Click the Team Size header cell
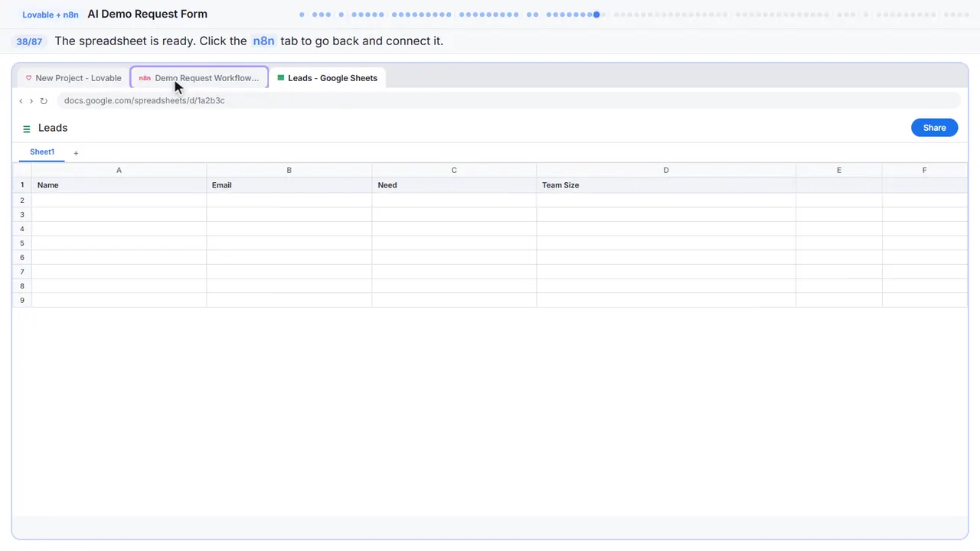The height and width of the screenshot is (551, 980). [666, 185]
